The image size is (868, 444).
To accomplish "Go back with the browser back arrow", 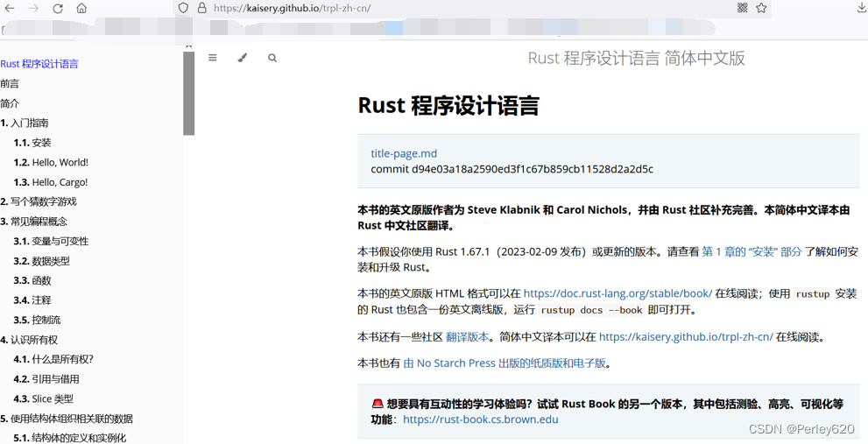I will tap(10, 8).
